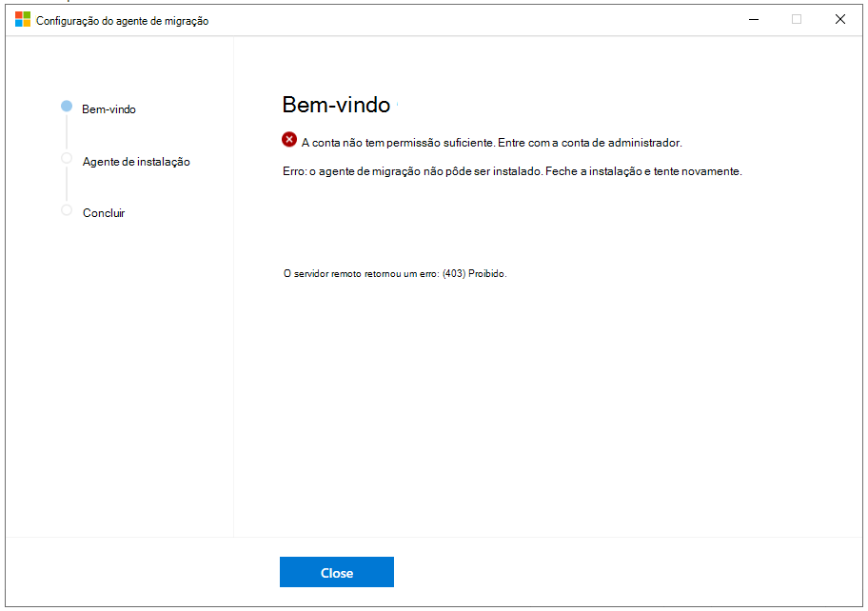Click the Concluir step circle
This screenshot has width=868, height=611.
[x=67, y=210]
